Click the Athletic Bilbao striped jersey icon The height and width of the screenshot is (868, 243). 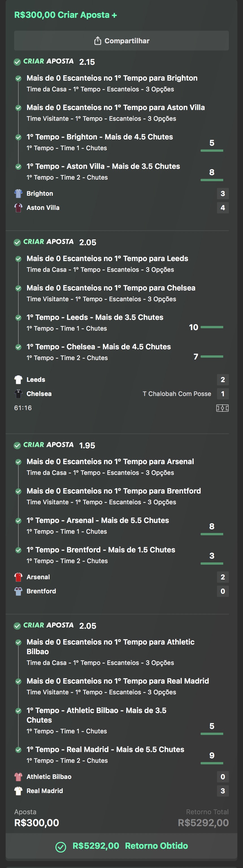click(x=18, y=776)
